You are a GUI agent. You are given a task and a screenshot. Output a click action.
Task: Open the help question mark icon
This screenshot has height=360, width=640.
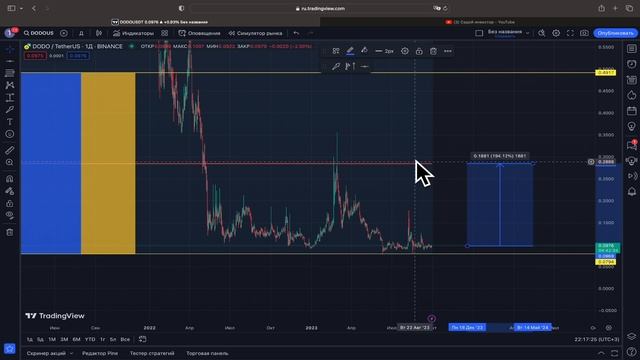point(632,353)
